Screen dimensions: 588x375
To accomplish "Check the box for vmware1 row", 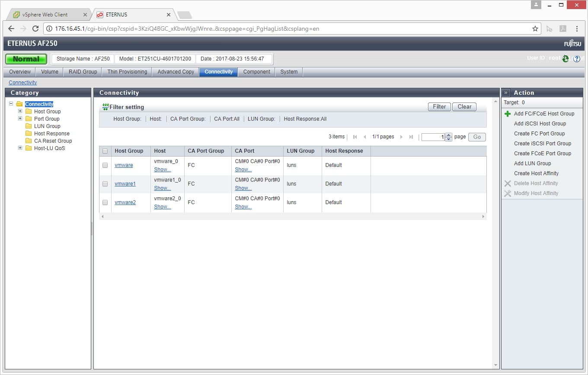I will [105, 184].
